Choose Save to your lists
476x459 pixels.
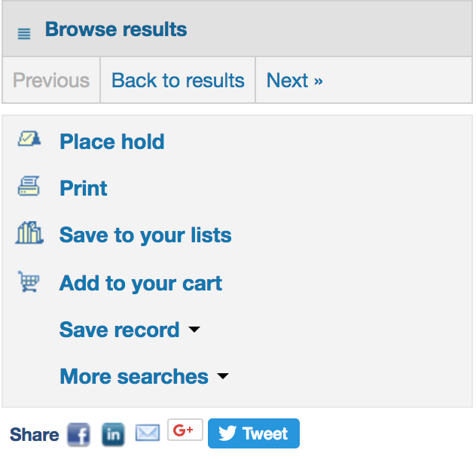point(145,235)
